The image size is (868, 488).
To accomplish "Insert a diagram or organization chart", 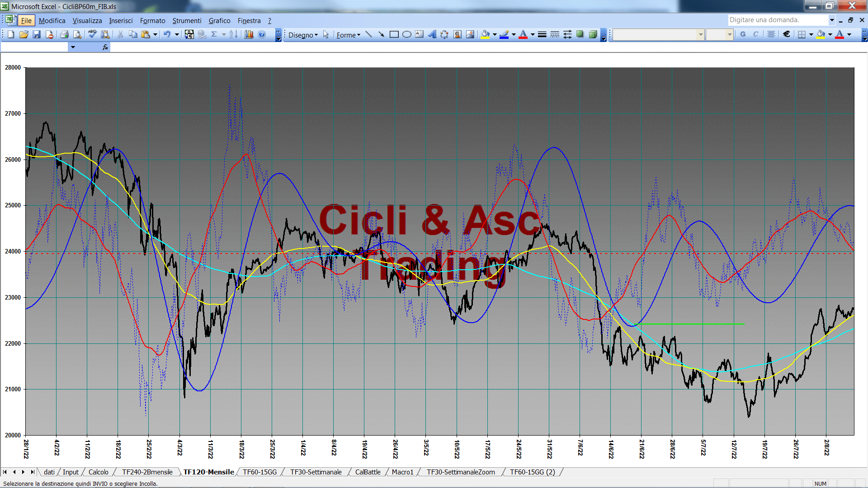I will [x=444, y=34].
